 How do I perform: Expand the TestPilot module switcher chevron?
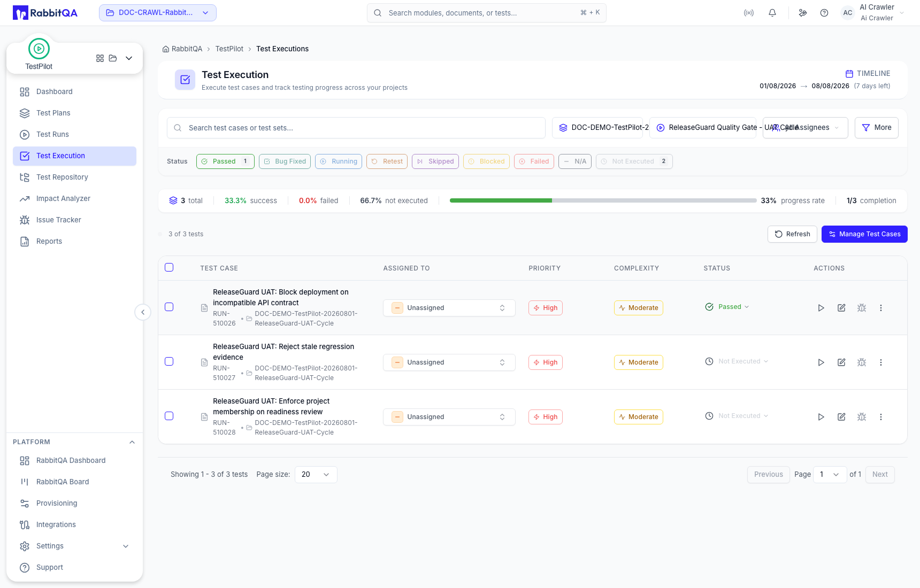(129, 58)
